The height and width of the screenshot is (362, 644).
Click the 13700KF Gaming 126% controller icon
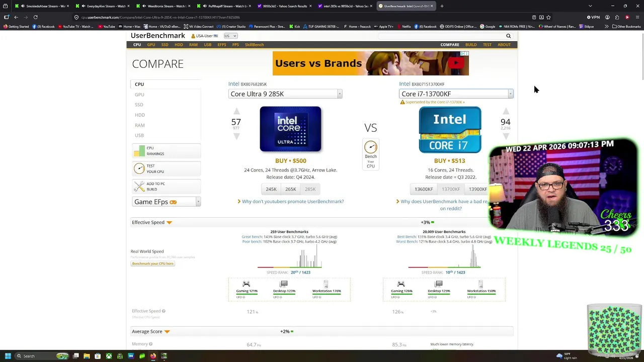[401, 284]
